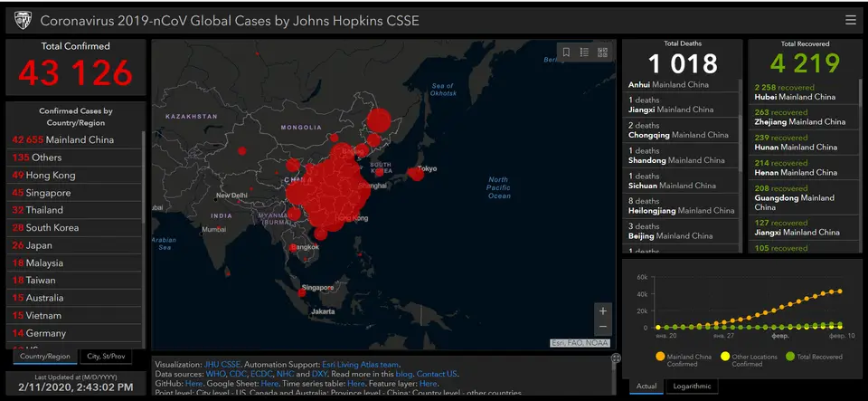Select Malaysia in country list

tap(74, 263)
